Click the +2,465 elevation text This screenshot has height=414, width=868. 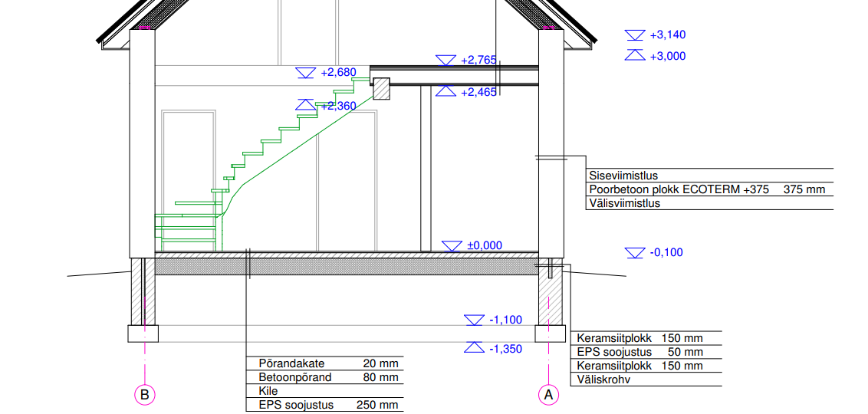(478, 92)
